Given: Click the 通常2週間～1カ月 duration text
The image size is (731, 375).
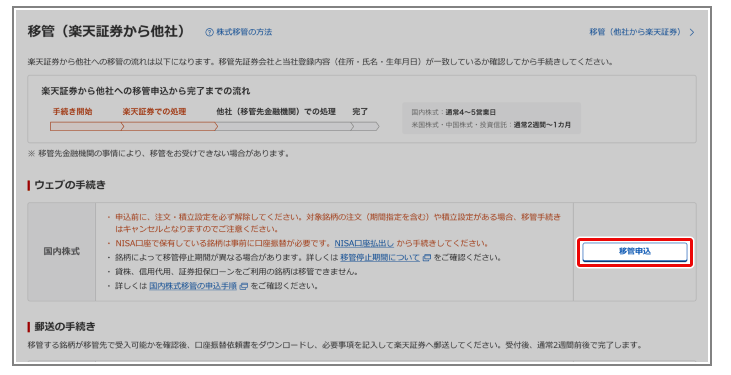Looking at the screenshot, I should tap(542, 125).
